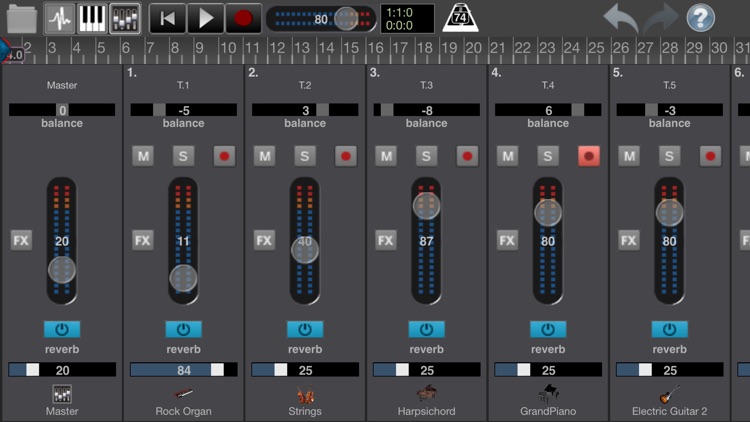Viewport: 750px width, 422px height.
Task: Redo the last action
Action: [661, 19]
